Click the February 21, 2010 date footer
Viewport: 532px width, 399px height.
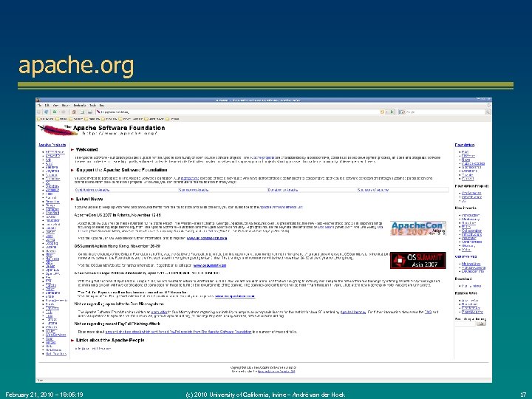[44, 395]
